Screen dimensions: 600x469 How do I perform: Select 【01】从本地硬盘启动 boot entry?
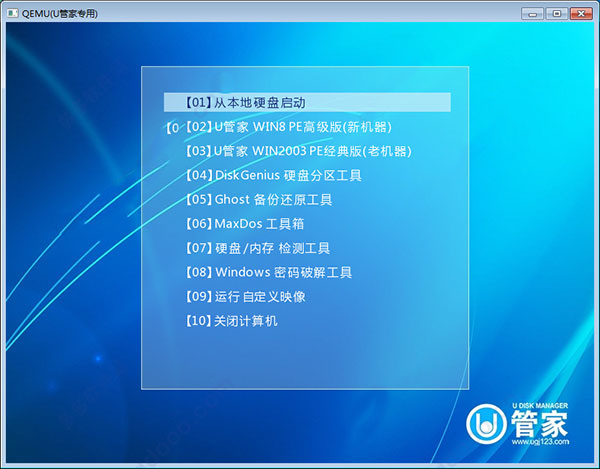[x=307, y=102]
